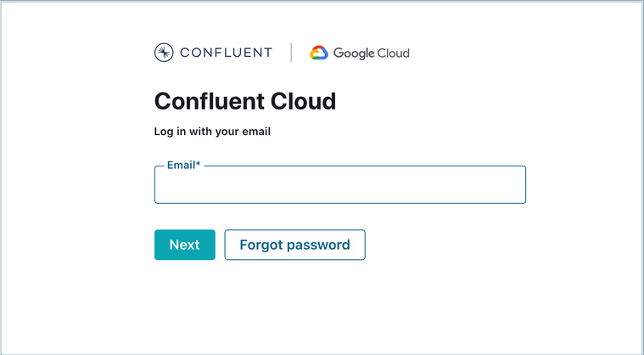Click the word "password" on the Forgot password button
The width and height of the screenshot is (644, 355).
318,245
